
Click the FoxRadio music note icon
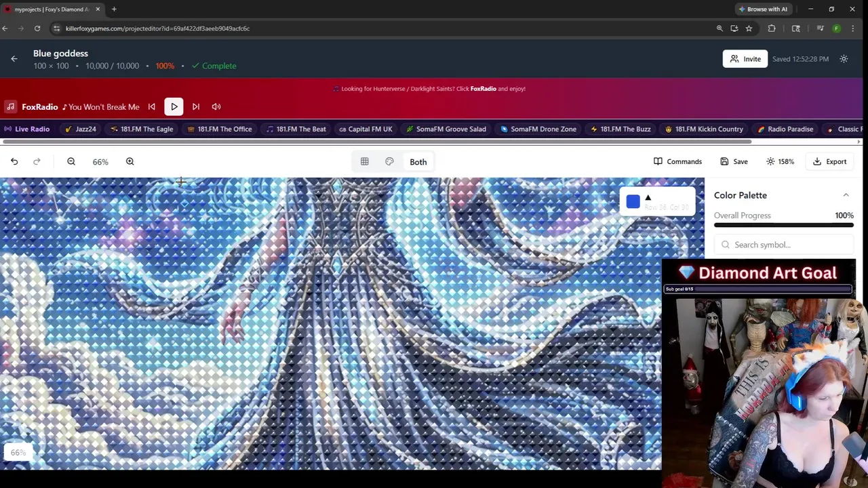point(11,106)
